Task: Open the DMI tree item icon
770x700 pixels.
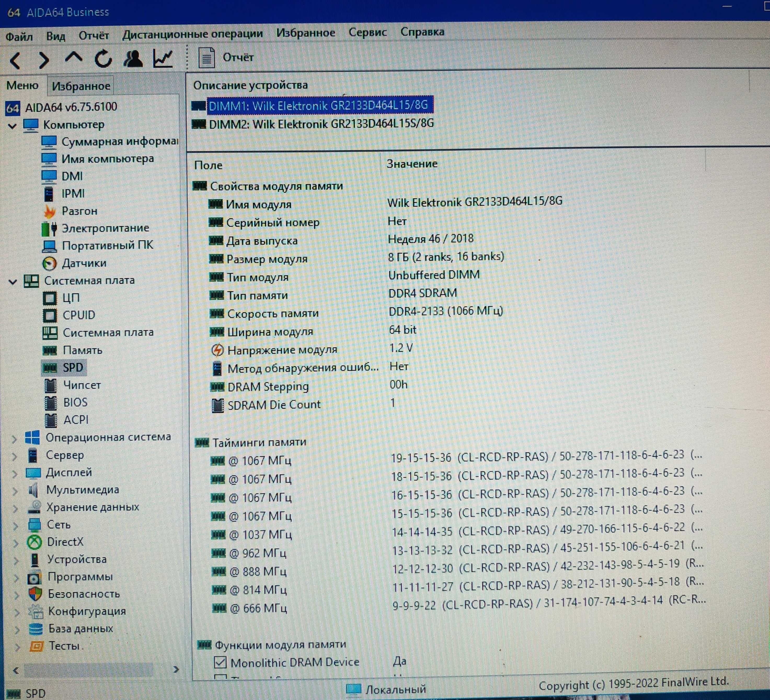Action: (49, 177)
